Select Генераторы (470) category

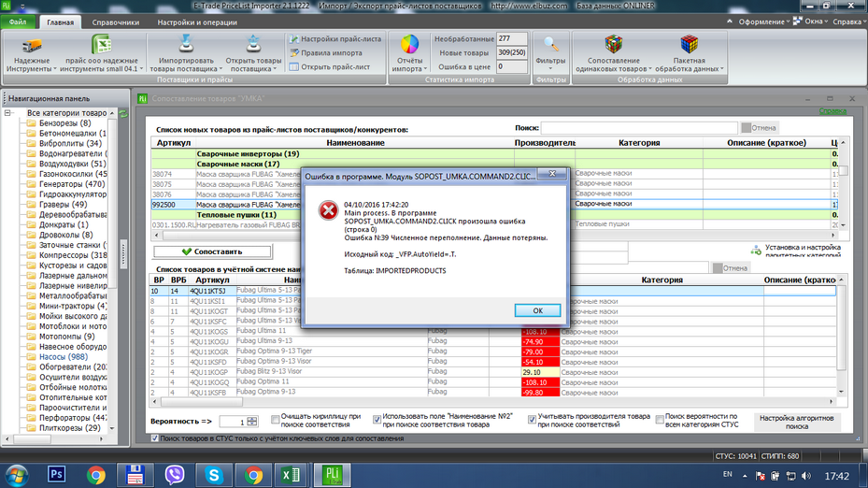point(72,184)
